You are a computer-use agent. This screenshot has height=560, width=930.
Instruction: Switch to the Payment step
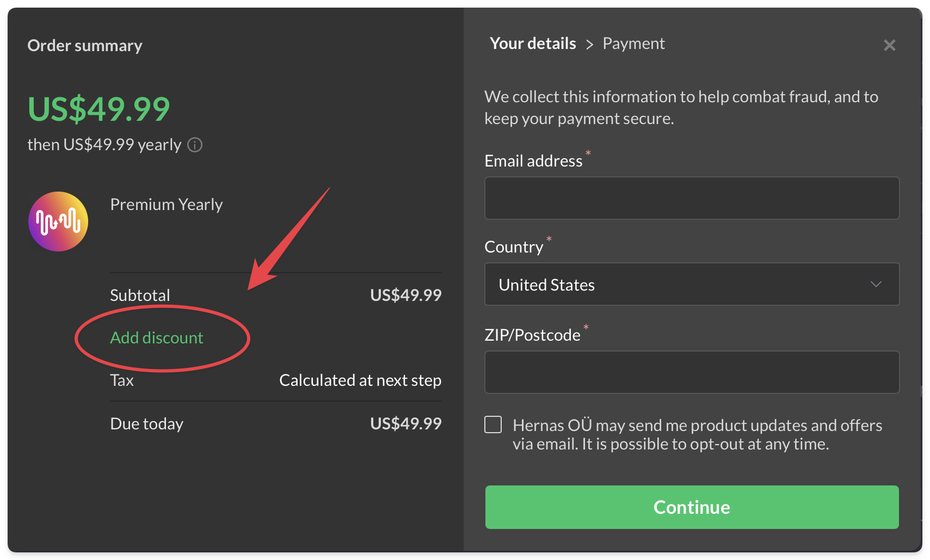(633, 44)
